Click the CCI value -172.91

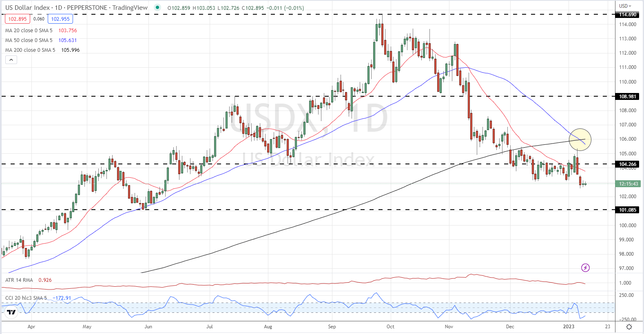62,298
